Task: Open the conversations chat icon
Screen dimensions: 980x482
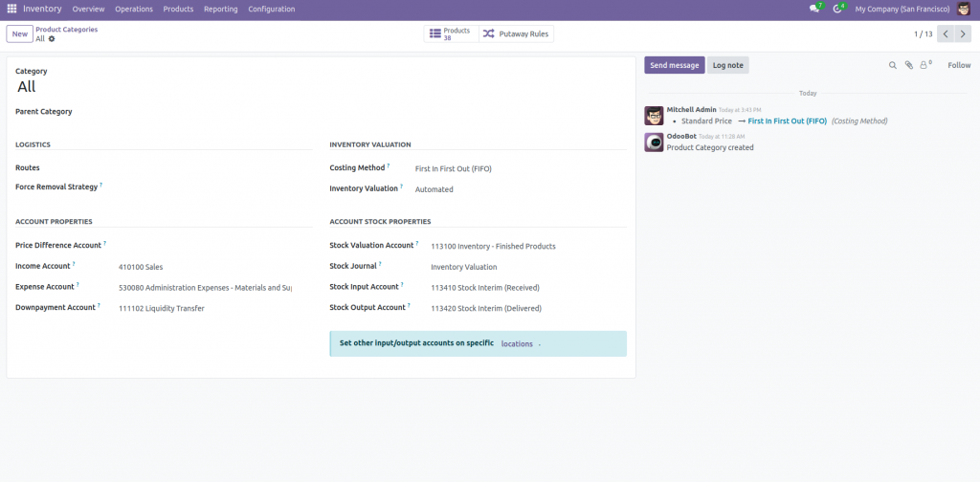Action: pyautogui.click(x=814, y=9)
